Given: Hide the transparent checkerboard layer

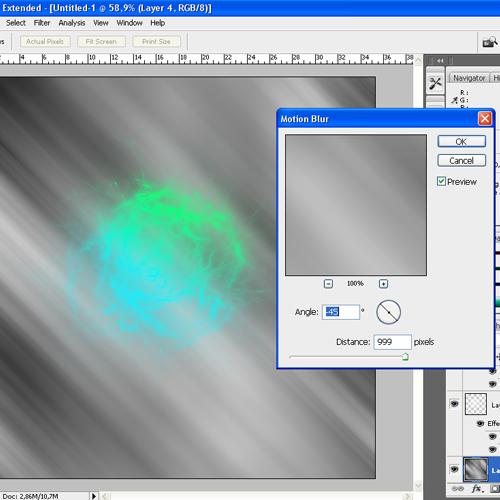Looking at the screenshot, I should 454,404.
